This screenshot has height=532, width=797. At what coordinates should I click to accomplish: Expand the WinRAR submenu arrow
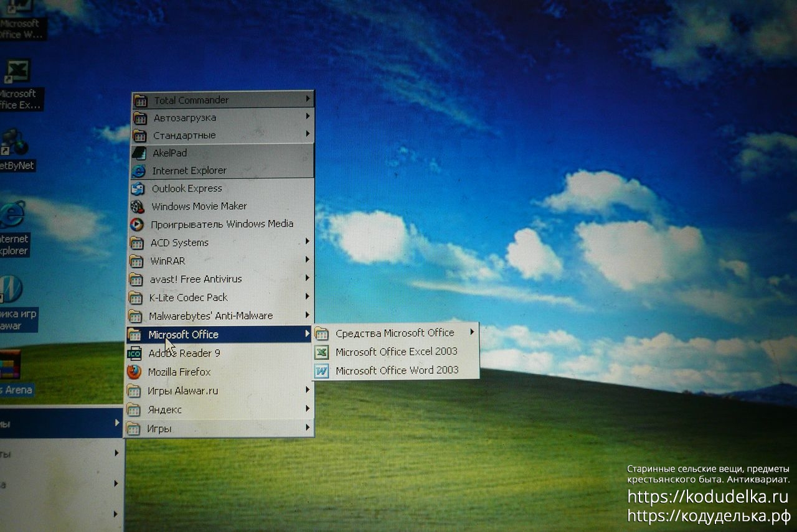308,259
